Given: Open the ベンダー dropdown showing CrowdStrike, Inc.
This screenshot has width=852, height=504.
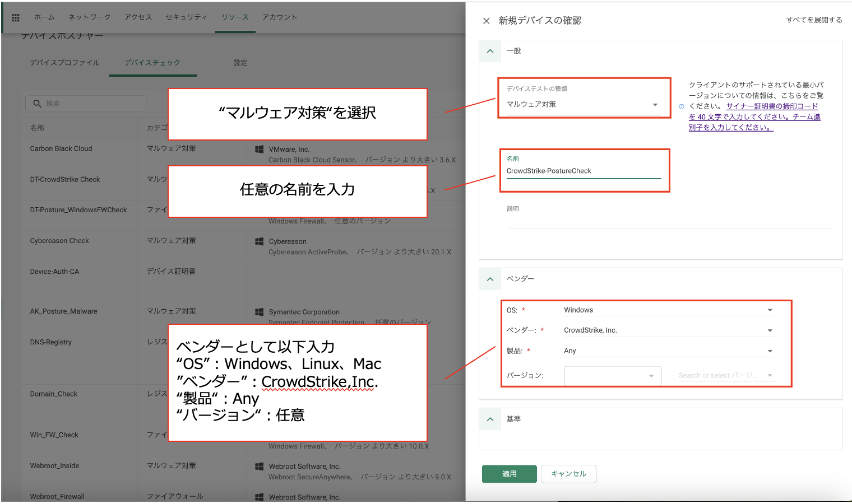Looking at the screenshot, I should click(669, 330).
